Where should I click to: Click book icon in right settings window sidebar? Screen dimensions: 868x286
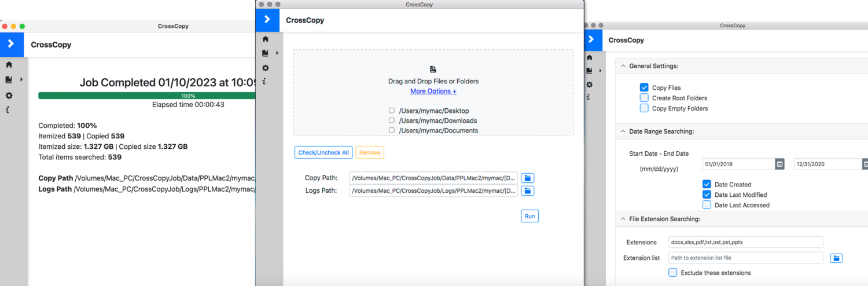coord(590,71)
